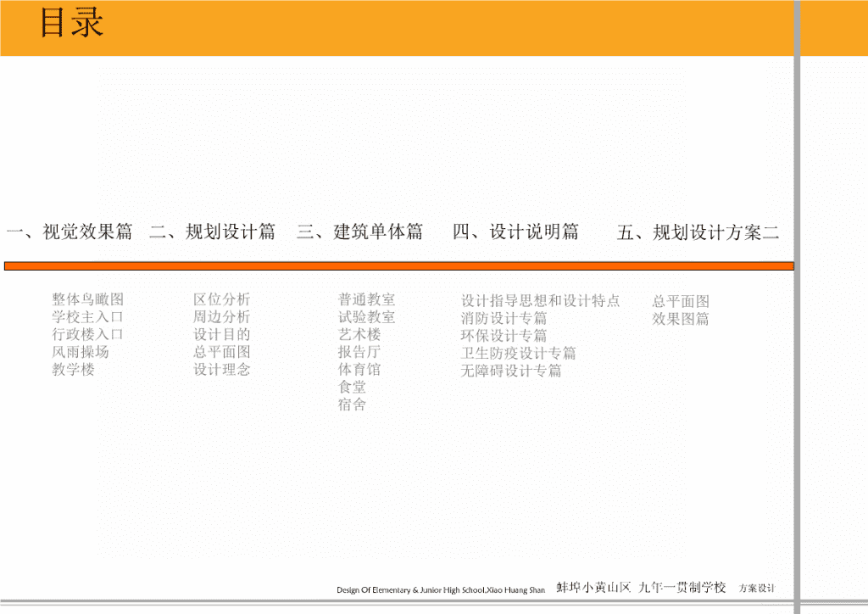This screenshot has width=868, height=614.
Task: Select section heading 五、规划设计方案二
Action: pos(698,232)
